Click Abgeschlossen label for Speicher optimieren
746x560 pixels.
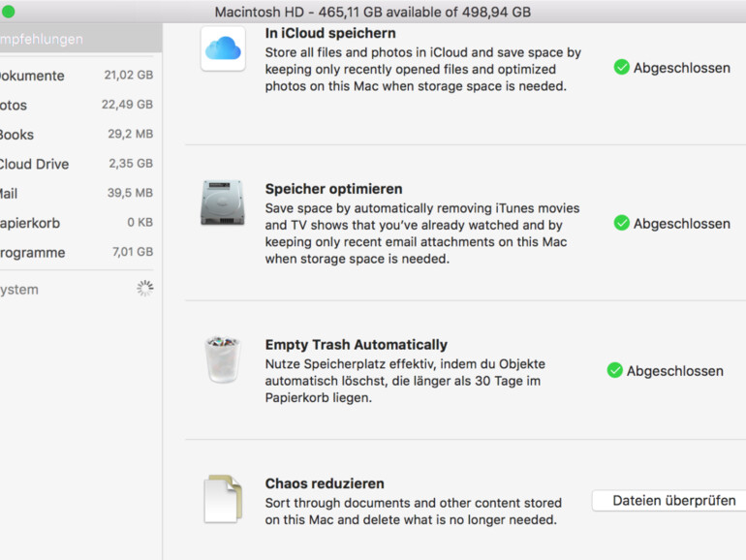681,224
